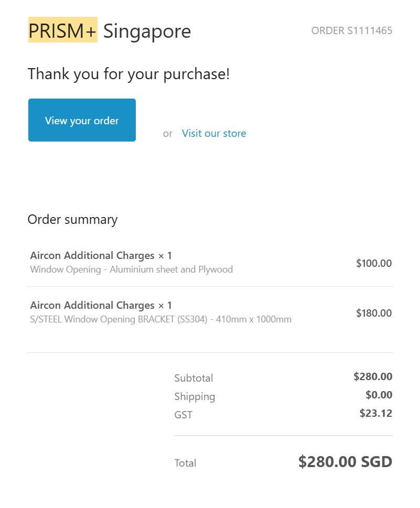Click the View your order button
This screenshot has width=420, height=508.
tap(82, 120)
